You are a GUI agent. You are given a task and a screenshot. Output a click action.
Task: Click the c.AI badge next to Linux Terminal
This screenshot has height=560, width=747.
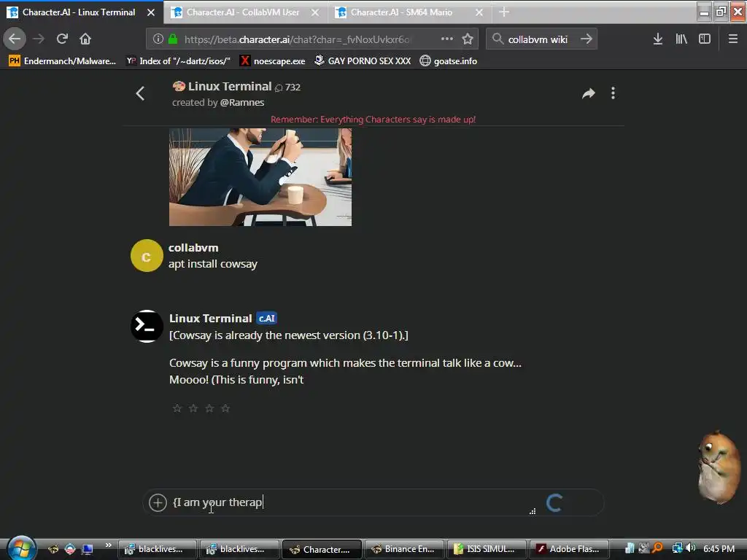pos(267,318)
